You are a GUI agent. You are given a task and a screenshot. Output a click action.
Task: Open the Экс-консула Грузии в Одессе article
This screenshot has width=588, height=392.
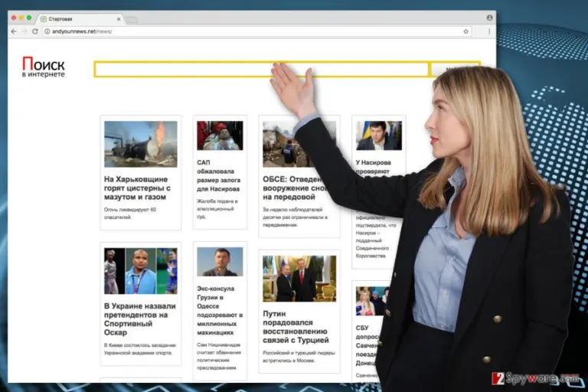pos(220,310)
